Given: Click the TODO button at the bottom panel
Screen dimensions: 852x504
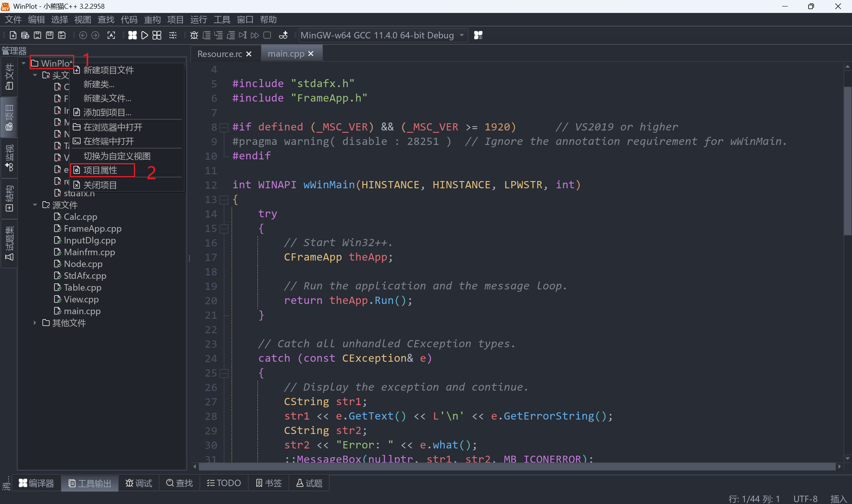Looking at the screenshot, I should 224,483.
